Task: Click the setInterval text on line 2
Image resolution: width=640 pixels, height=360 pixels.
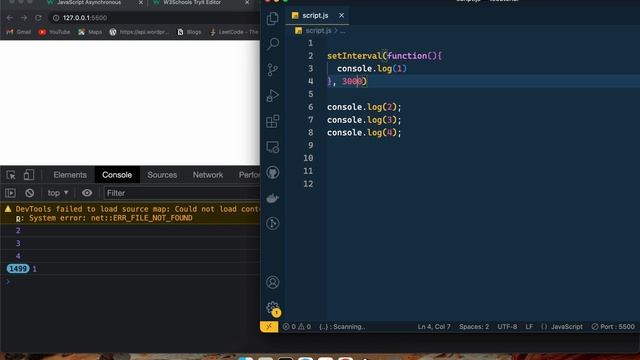Action: 354,56
